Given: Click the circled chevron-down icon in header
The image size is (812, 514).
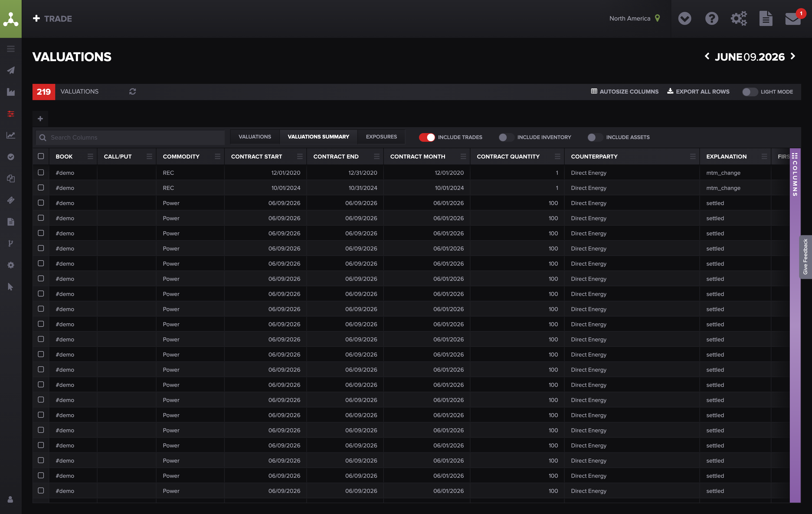Looking at the screenshot, I should click(x=685, y=19).
